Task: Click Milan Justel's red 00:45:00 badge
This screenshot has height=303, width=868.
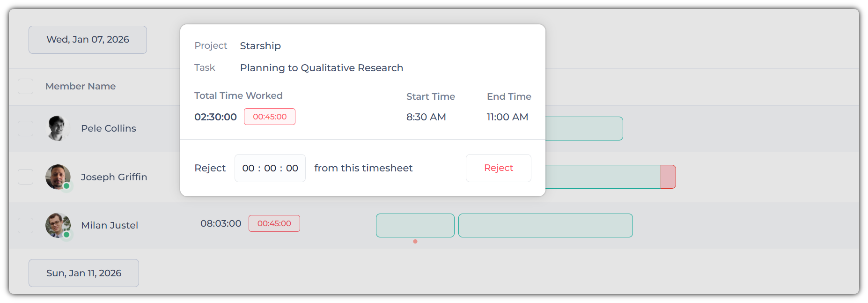Action: [274, 223]
